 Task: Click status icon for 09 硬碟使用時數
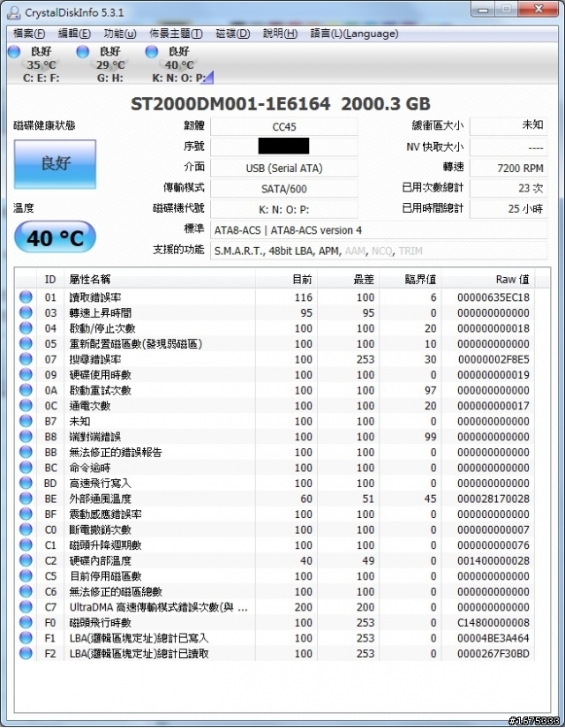coord(26,375)
